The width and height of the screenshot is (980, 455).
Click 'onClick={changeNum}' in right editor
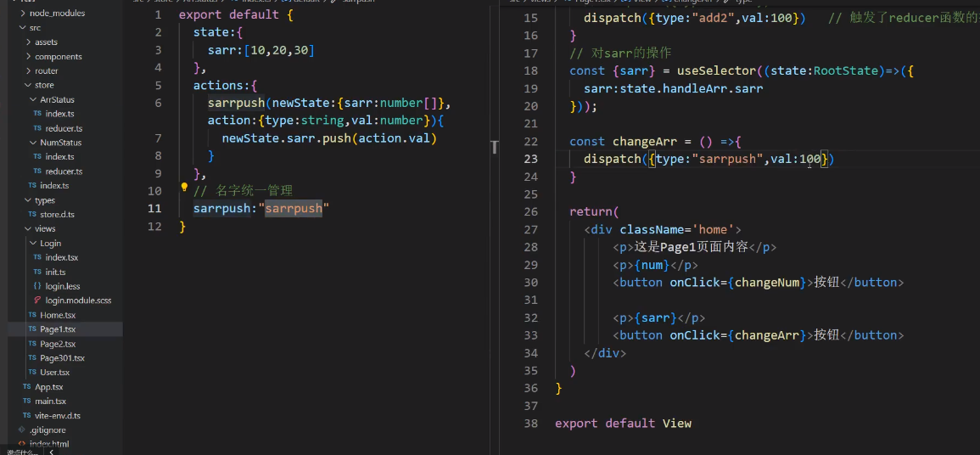[x=739, y=283]
